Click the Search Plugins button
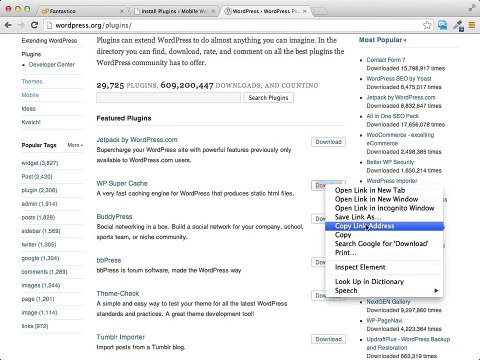The width and height of the screenshot is (480, 360). point(268,98)
